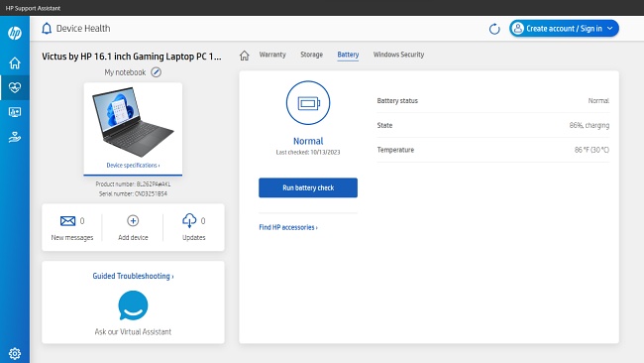
Task: Switch to the Storage tab
Action: (311, 55)
